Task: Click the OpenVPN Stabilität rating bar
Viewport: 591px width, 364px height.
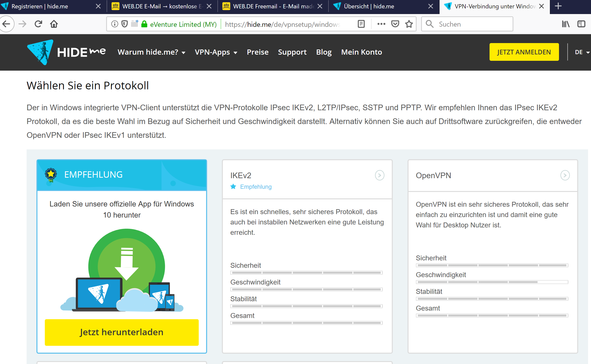Action: point(492,299)
